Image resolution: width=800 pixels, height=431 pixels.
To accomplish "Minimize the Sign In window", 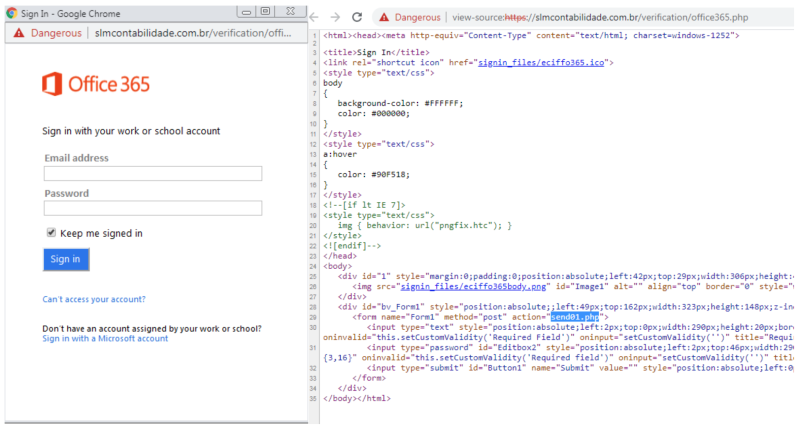I will click(246, 11).
